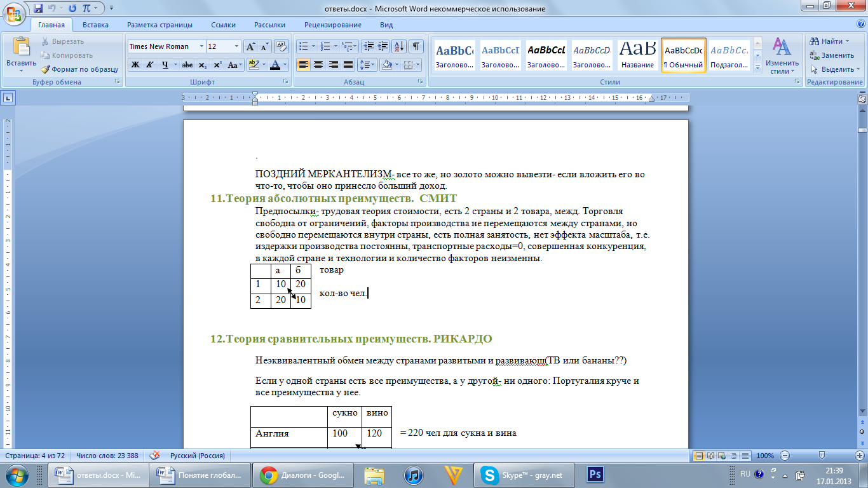This screenshot has height=488, width=868.
Task: Open the font size dropdown
Action: pyautogui.click(x=237, y=46)
